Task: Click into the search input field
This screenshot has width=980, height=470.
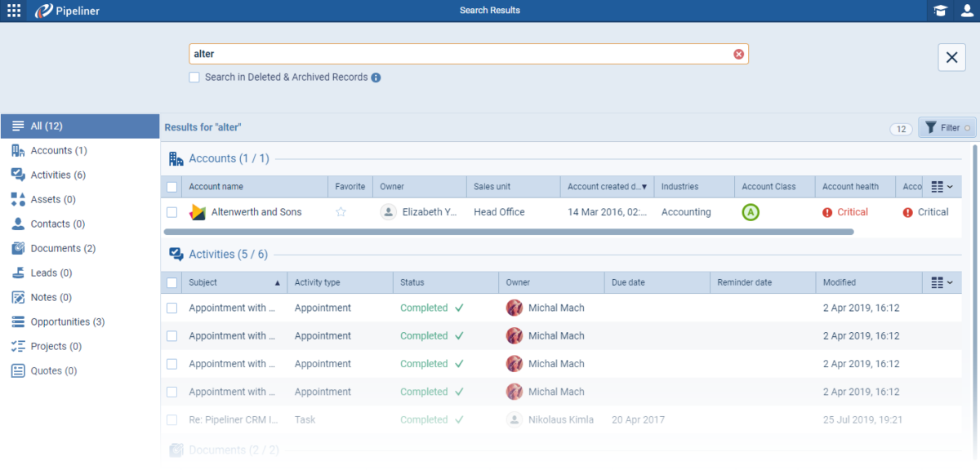Action: coord(457,54)
